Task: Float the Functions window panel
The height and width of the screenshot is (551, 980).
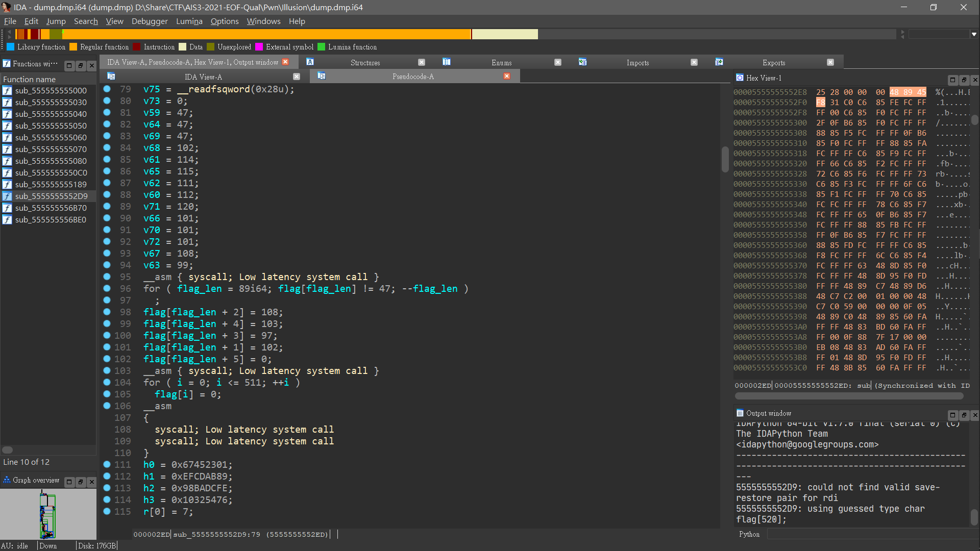Action: coord(81,65)
